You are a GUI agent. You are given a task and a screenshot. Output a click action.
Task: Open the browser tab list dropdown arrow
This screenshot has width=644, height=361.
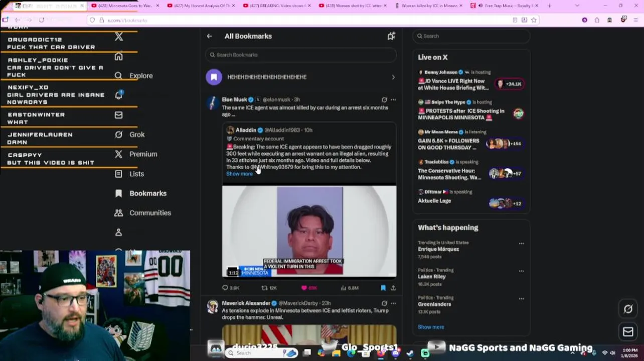[x=577, y=6]
